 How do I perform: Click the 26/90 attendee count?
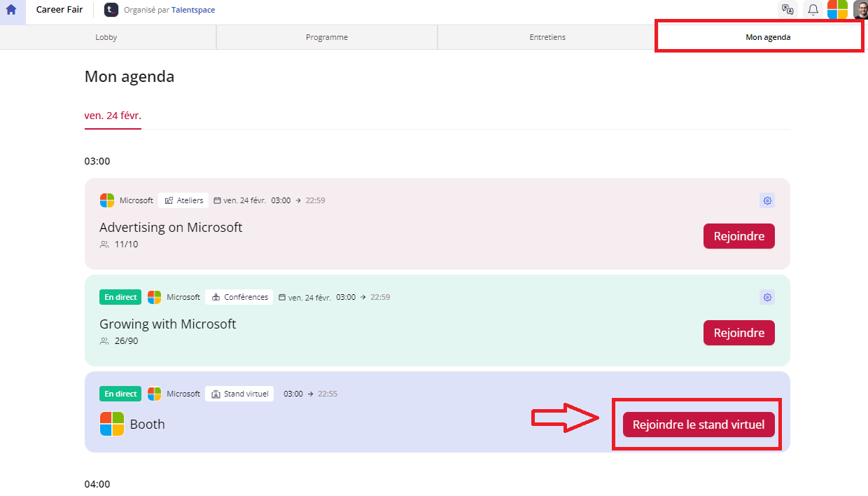[127, 341]
